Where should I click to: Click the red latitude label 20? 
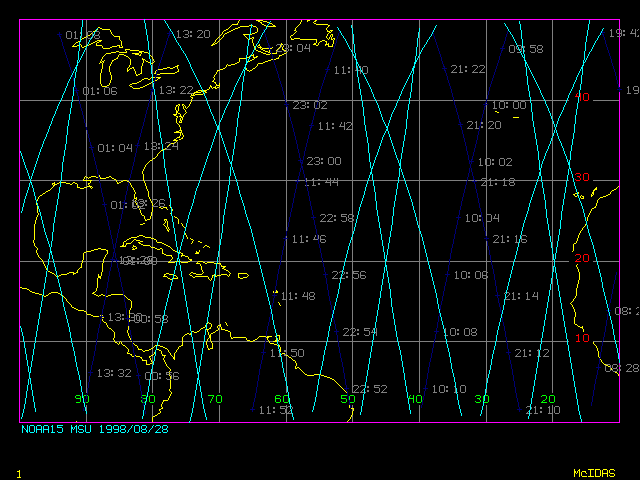click(582, 258)
